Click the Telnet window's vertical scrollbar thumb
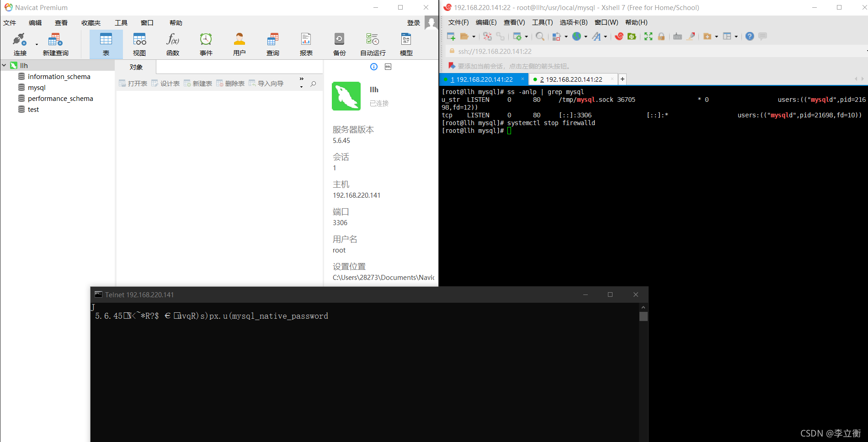868x442 pixels. [644, 316]
